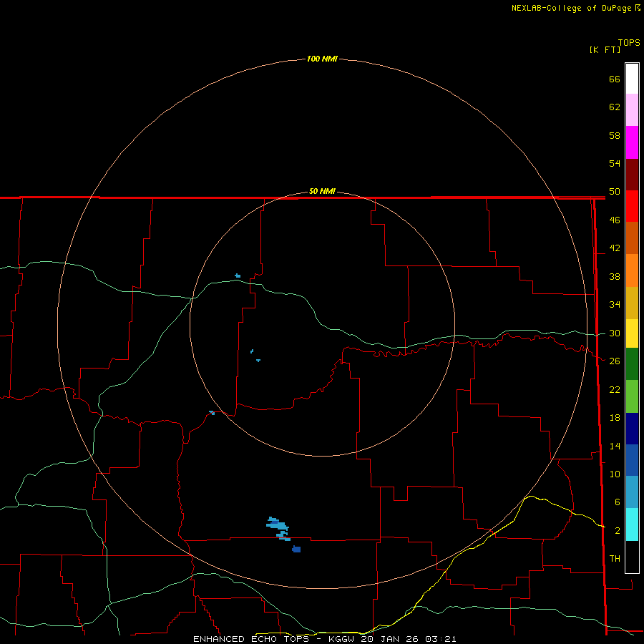
Task: Click the 38 legend value
Action: point(615,276)
